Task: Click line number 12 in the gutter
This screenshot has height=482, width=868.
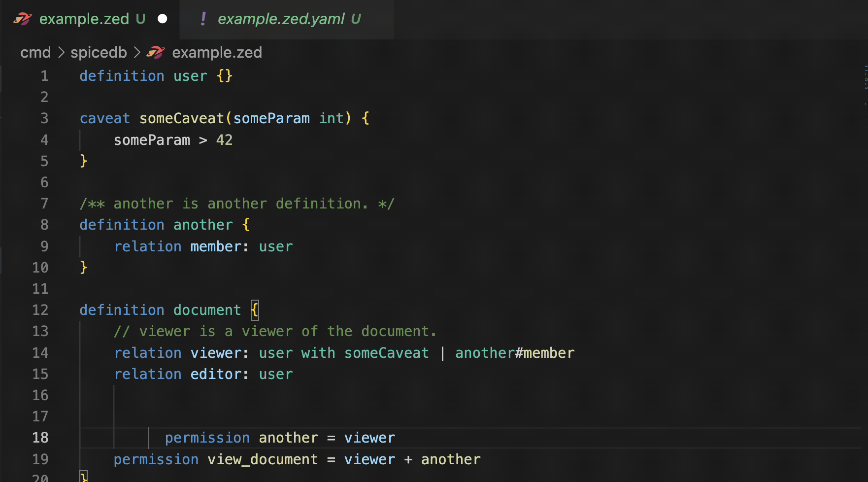Action: [40, 310]
